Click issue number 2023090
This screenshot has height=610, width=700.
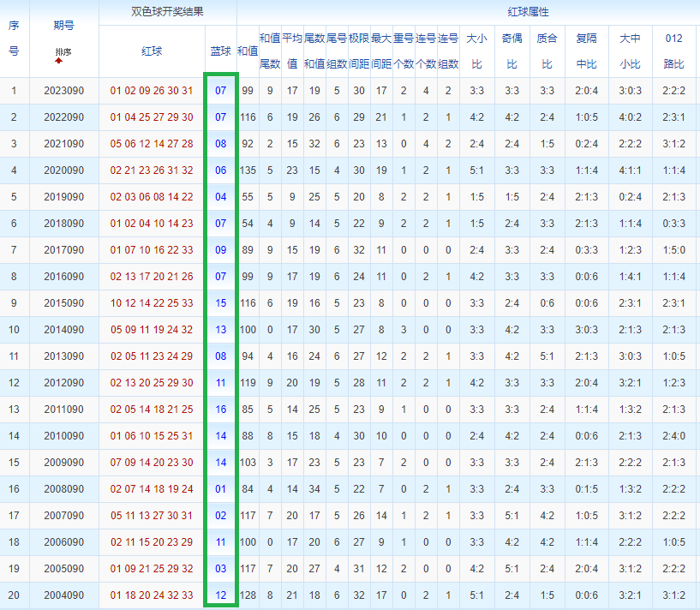[x=64, y=91]
